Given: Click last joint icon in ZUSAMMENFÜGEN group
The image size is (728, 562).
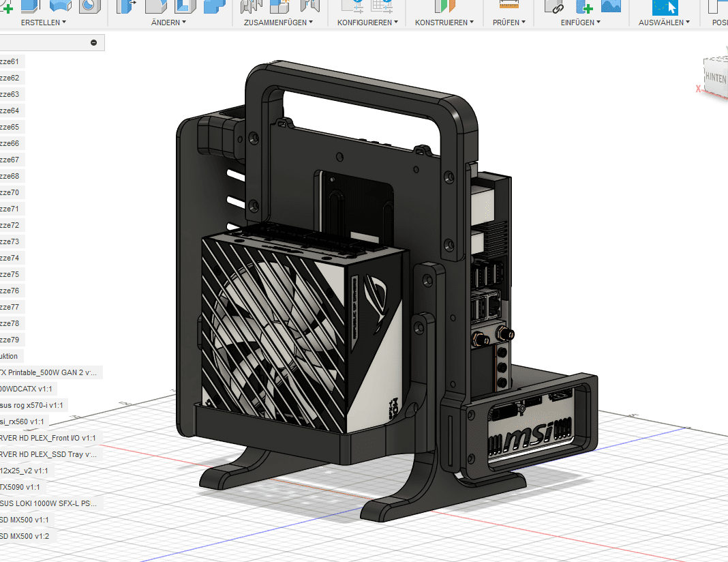Looking at the screenshot, I should pyautogui.click(x=309, y=5).
